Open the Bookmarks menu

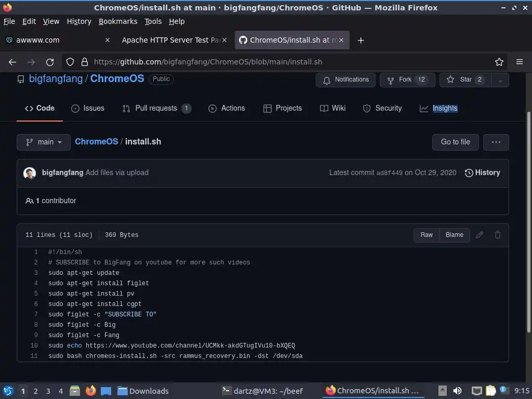pyautogui.click(x=118, y=21)
